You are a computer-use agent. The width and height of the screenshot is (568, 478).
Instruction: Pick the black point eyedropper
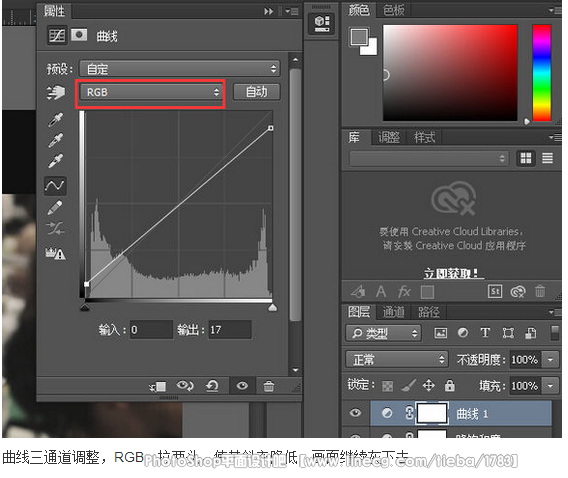(x=55, y=120)
